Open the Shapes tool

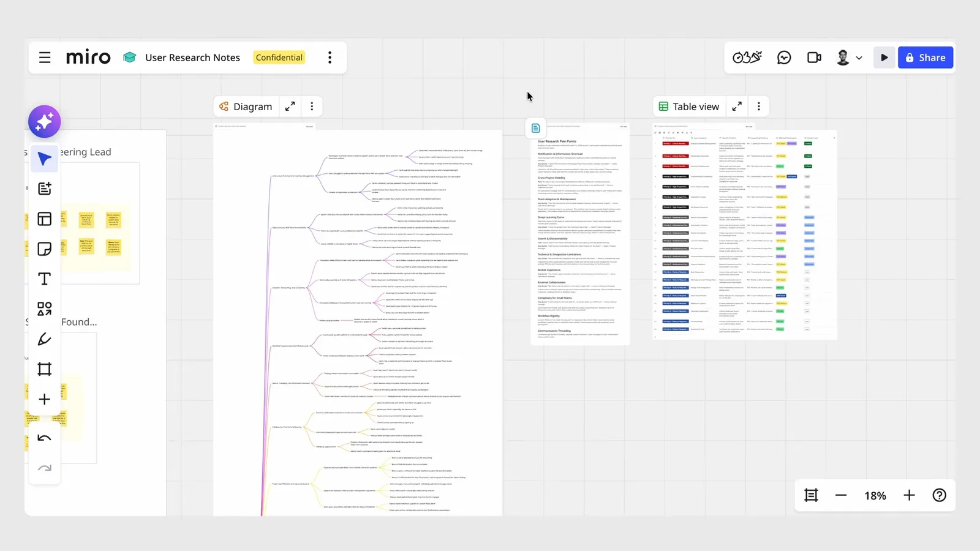coord(45,309)
